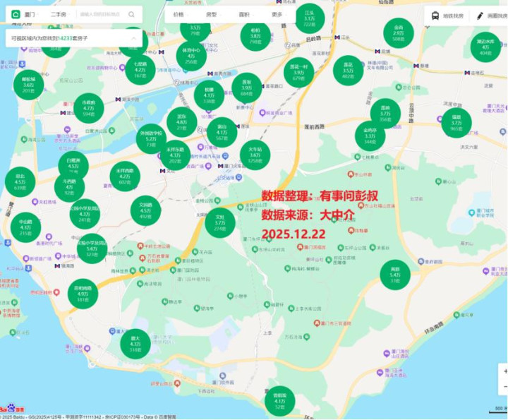Screen dimensions: 508x420
Task: Select the 松柏 3.8万 area bubble
Action: (x=255, y=36)
